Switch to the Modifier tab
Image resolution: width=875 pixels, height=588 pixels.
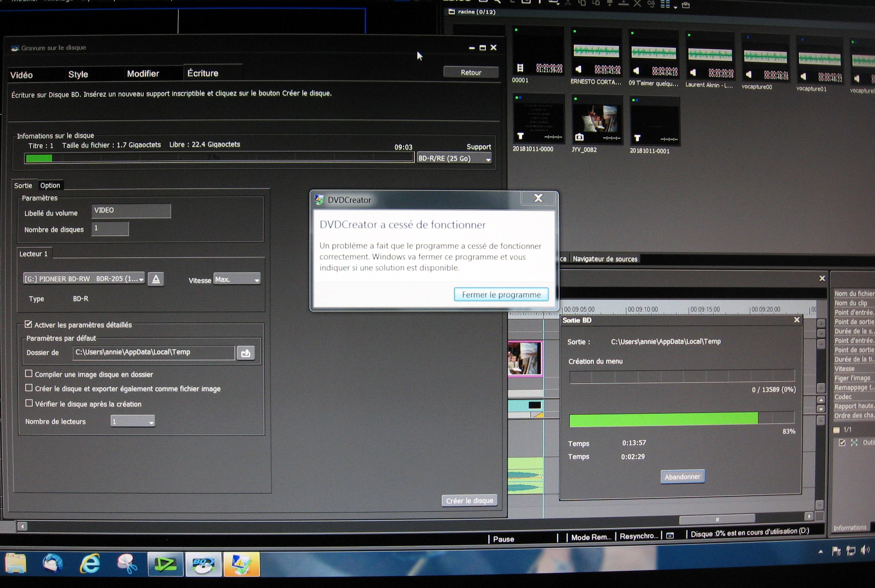pos(143,73)
